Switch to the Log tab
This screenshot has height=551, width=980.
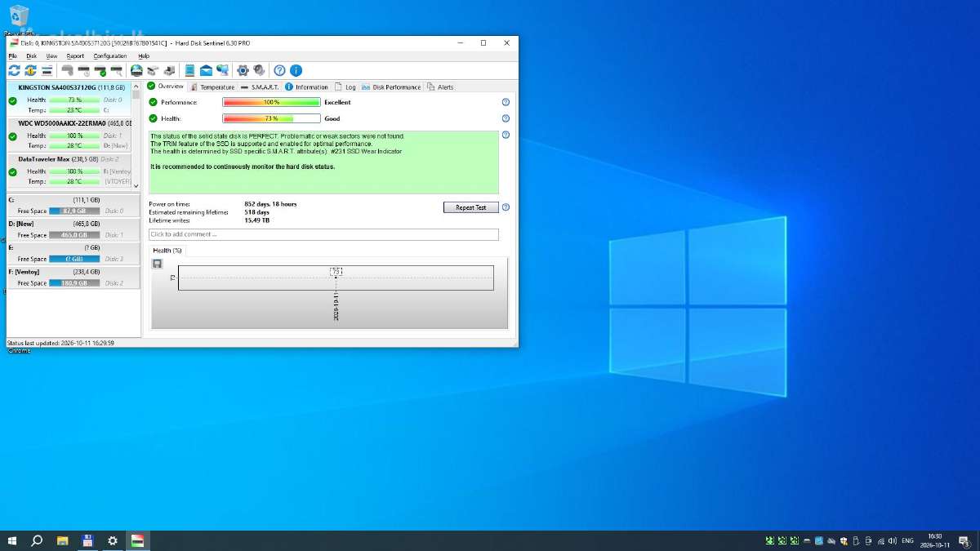pyautogui.click(x=345, y=87)
